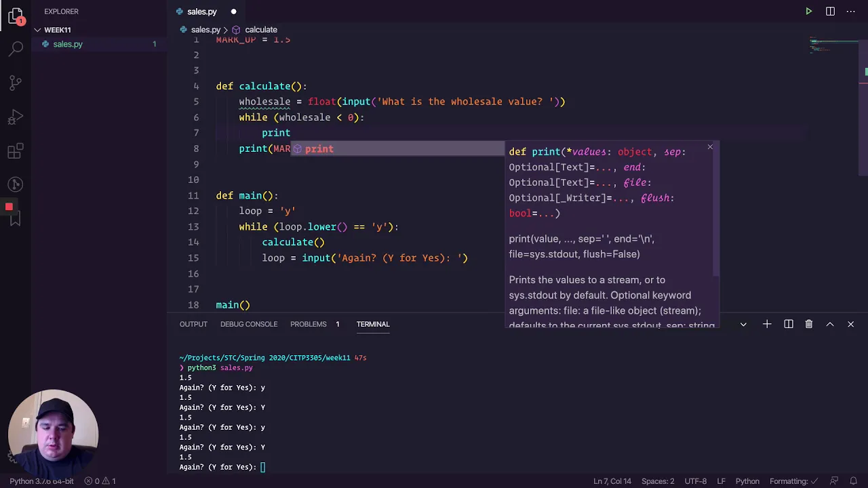The height and width of the screenshot is (488, 868).
Task: Open the Search view in activity bar
Action: point(16,49)
